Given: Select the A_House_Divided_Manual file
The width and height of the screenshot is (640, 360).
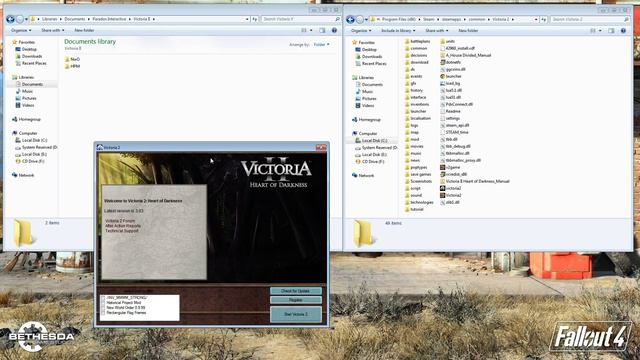Looking at the screenshot, I should click(x=465, y=55).
